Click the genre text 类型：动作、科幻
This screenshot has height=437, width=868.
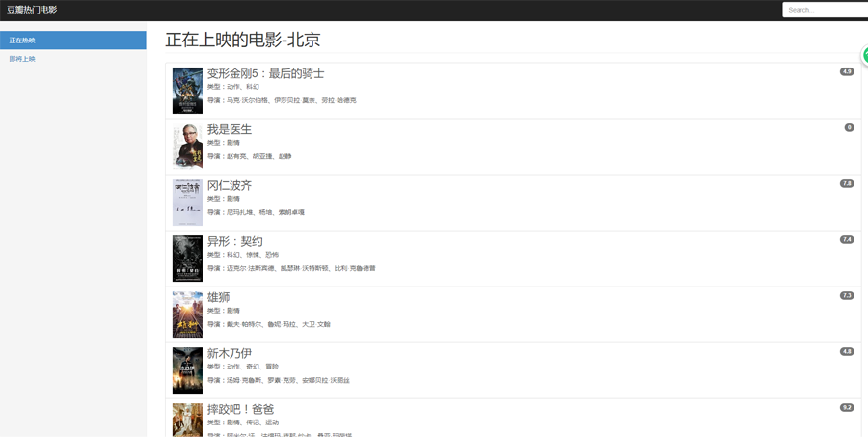point(233,87)
